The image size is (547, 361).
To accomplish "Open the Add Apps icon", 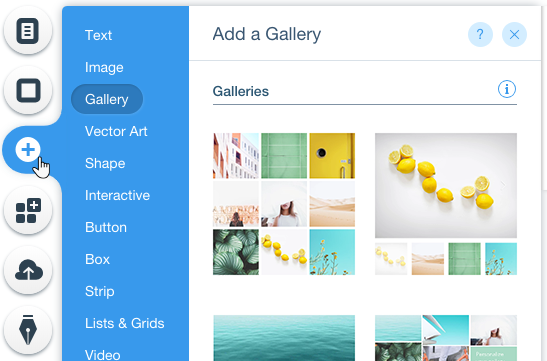I will tap(28, 210).
